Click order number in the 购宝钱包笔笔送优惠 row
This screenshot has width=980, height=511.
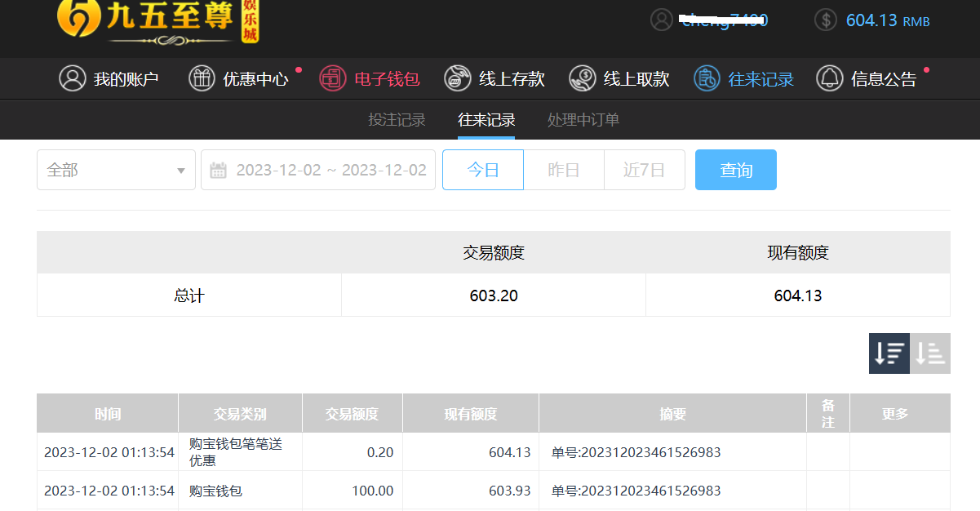636,452
